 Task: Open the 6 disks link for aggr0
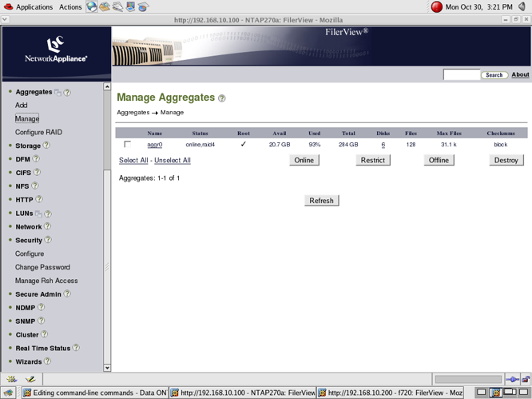(x=383, y=145)
